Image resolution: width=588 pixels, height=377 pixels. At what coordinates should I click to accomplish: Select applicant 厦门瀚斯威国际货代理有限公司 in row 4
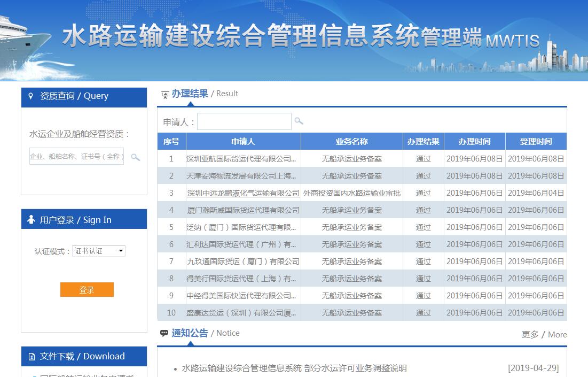(243, 210)
